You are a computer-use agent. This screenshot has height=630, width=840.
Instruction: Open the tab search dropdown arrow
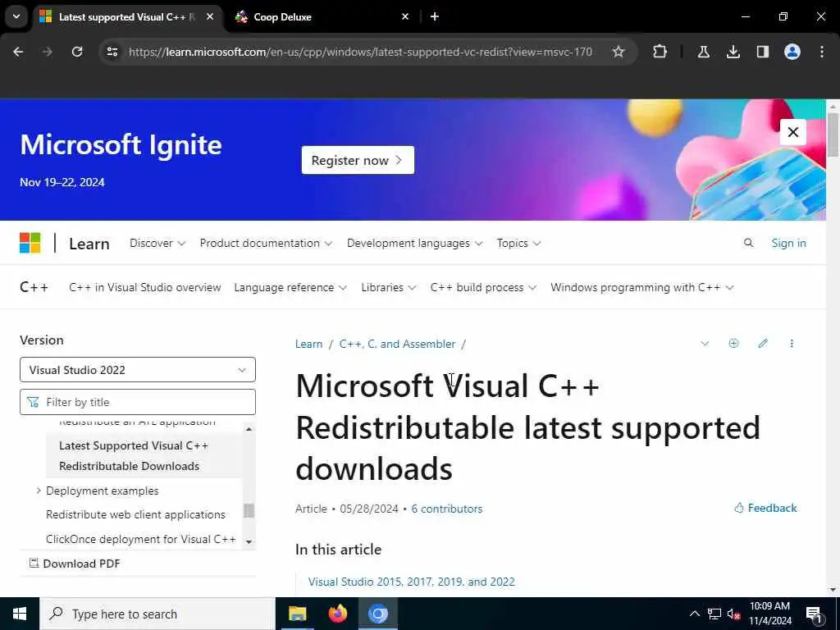tap(16, 16)
